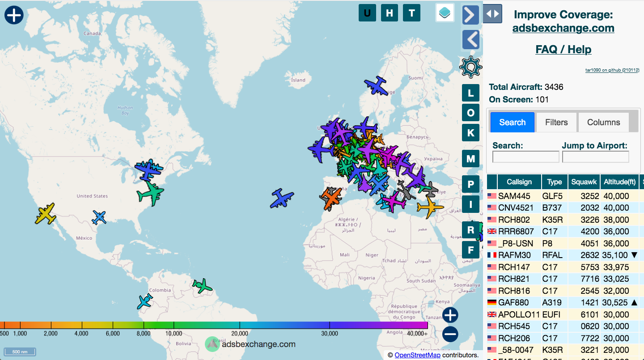Select the RCH206 aircraft row
Screen dimensions: 644x360
coord(565,338)
